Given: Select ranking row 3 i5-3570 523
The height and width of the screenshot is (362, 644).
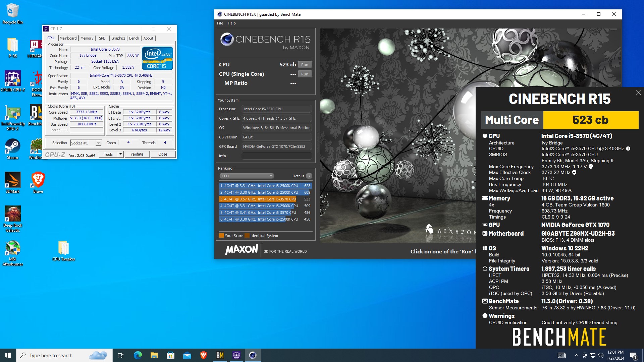Looking at the screenshot, I should point(265,199).
